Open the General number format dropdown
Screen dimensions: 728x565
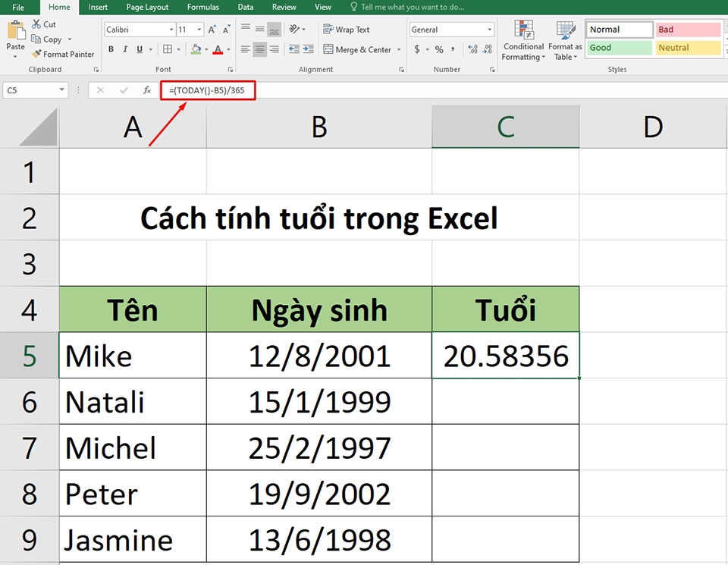(488, 28)
